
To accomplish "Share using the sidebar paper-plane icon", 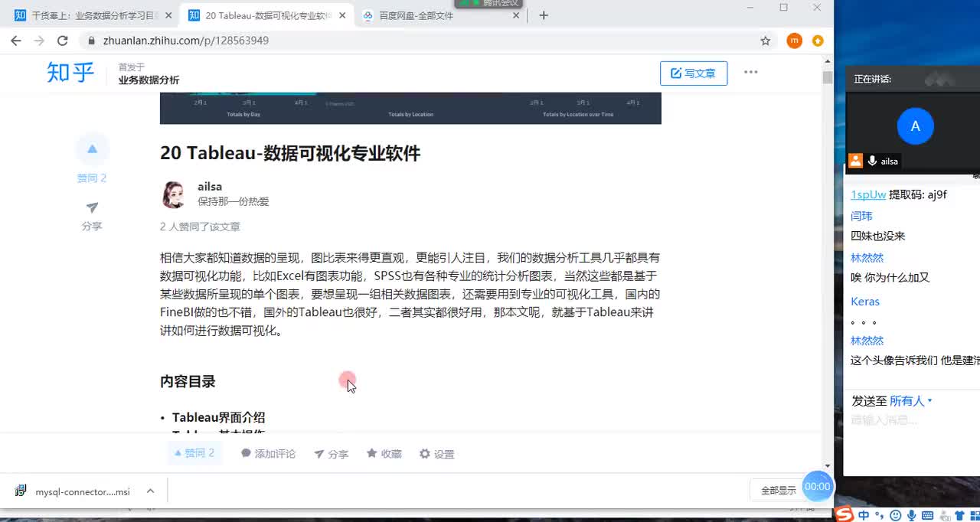I will pos(93,207).
